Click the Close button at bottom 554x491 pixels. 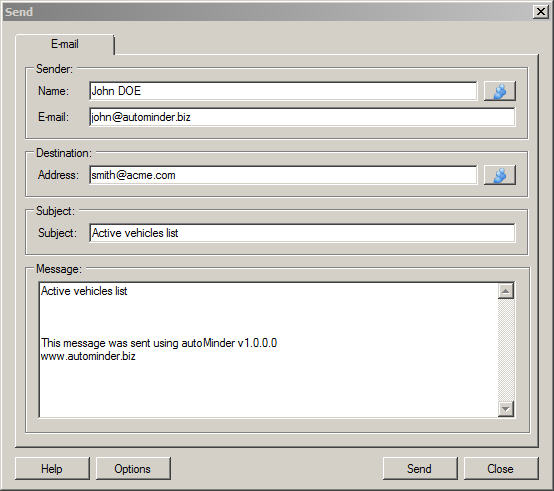(x=501, y=468)
